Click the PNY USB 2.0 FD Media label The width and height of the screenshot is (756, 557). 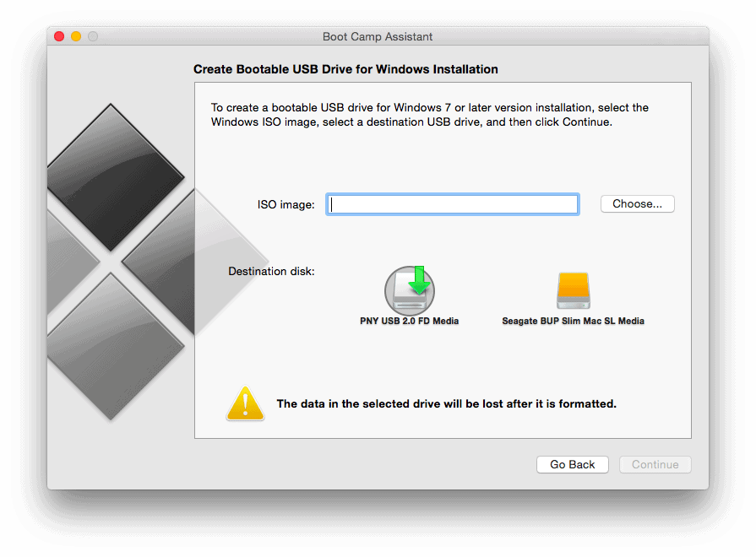point(409,321)
